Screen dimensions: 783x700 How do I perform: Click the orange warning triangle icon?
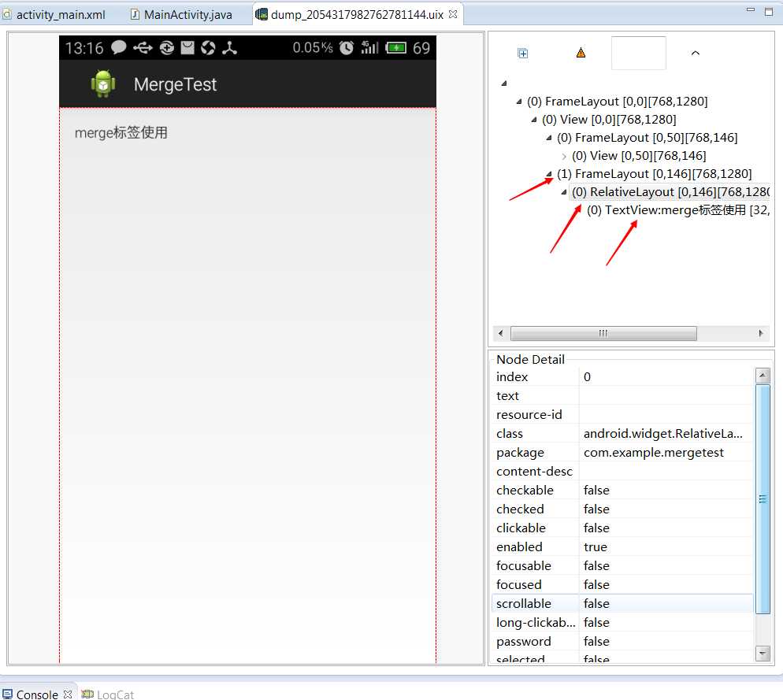(581, 53)
